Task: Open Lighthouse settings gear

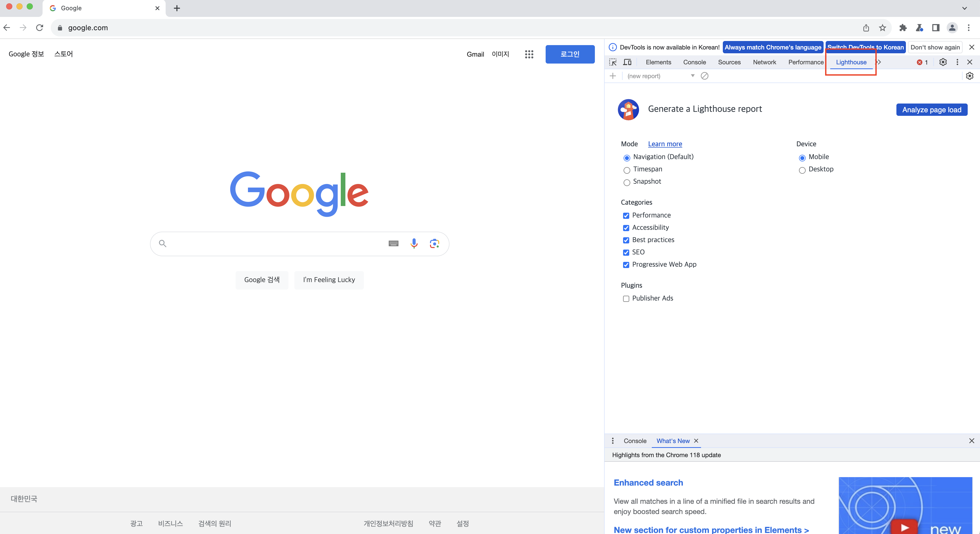Action: click(970, 76)
